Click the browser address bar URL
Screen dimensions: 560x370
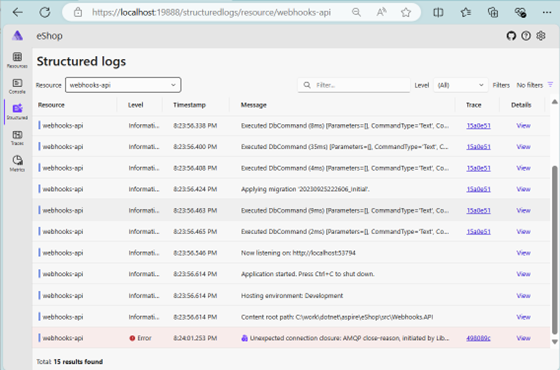pyautogui.click(x=211, y=12)
